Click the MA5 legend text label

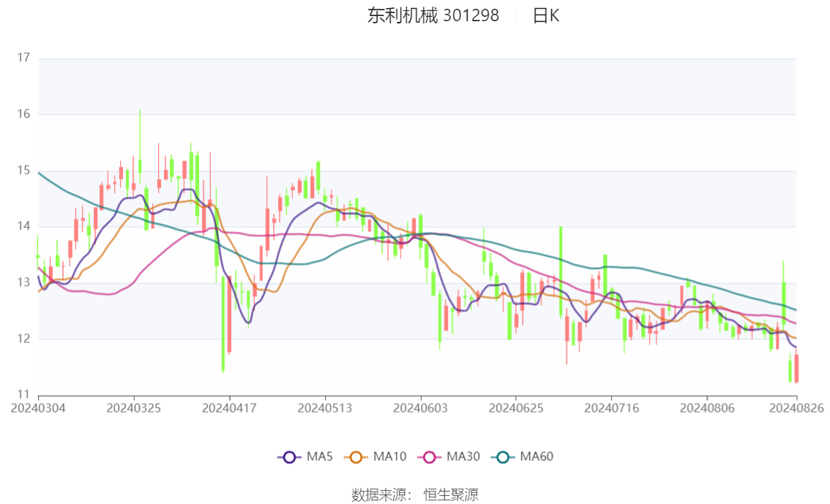click(320, 457)
